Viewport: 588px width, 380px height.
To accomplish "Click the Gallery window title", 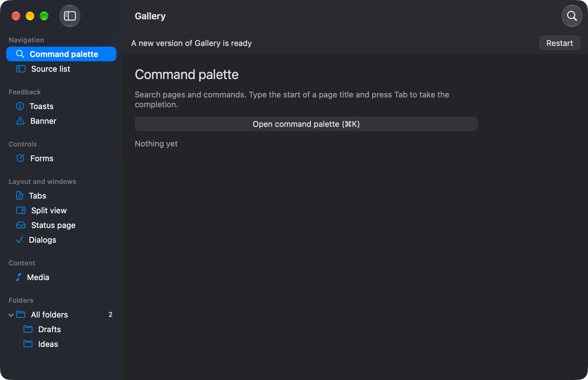I will point(150,16).
